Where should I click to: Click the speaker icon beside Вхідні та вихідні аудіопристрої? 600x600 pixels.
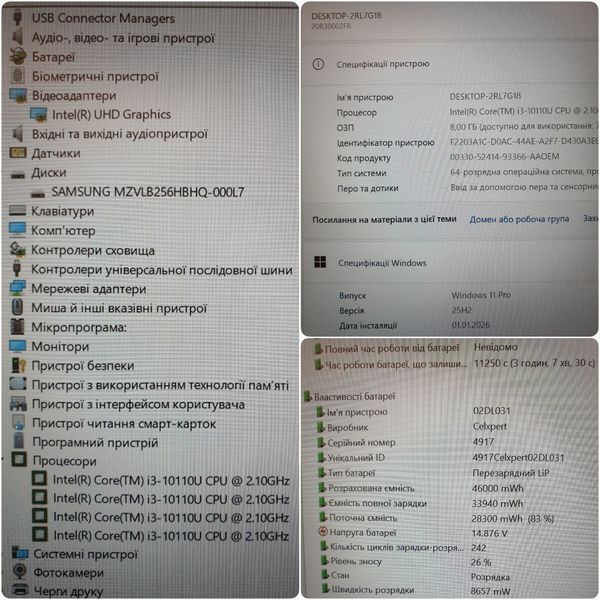(x=18, y=134)
